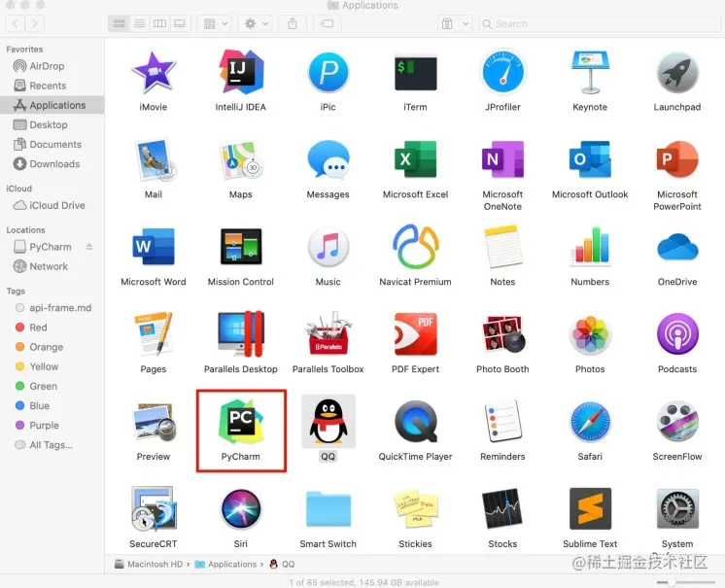Viewport: 725px width, 588px height.
Task: Select the IntelliJ IDEA icon
Action: coord(241,72)
